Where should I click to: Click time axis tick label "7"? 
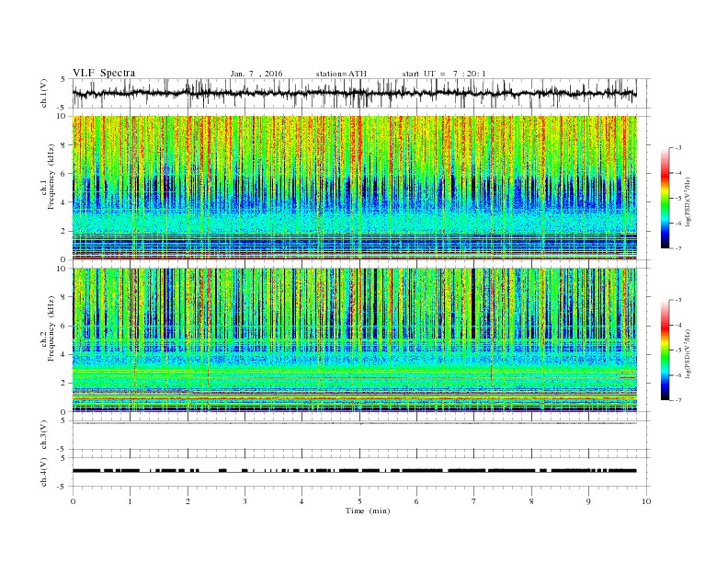point(474,501)
